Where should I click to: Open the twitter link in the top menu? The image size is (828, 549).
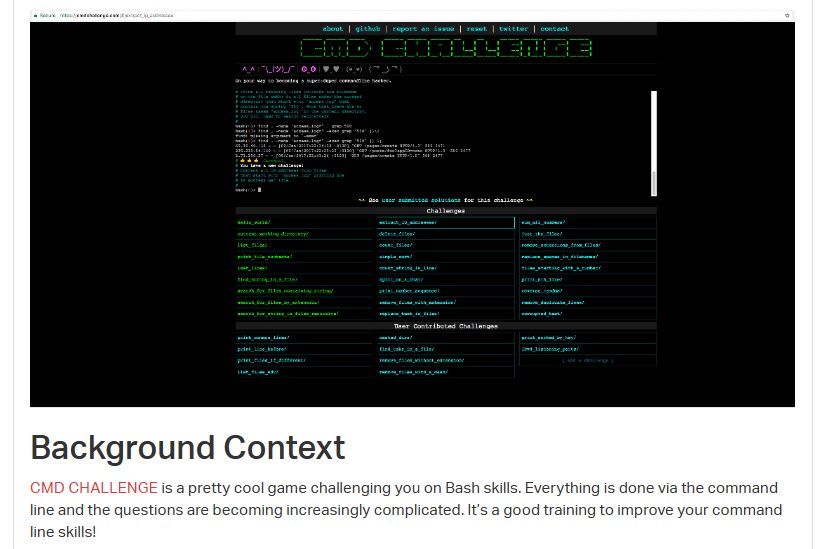513,29
